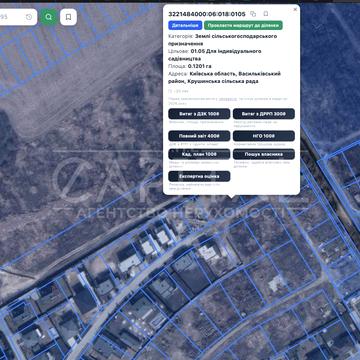Select the cadastral number text in popup
The width and height of the screenshot is (360, 360).
click(207, 14)
